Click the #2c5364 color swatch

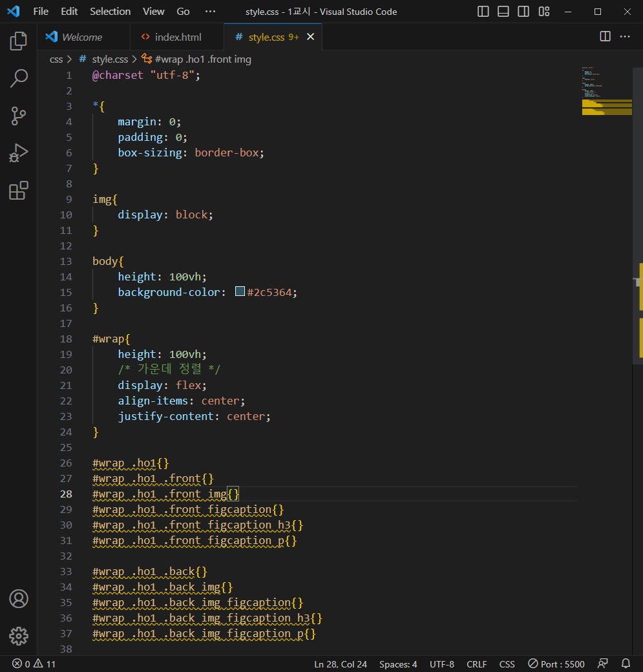tap(240, 292)
